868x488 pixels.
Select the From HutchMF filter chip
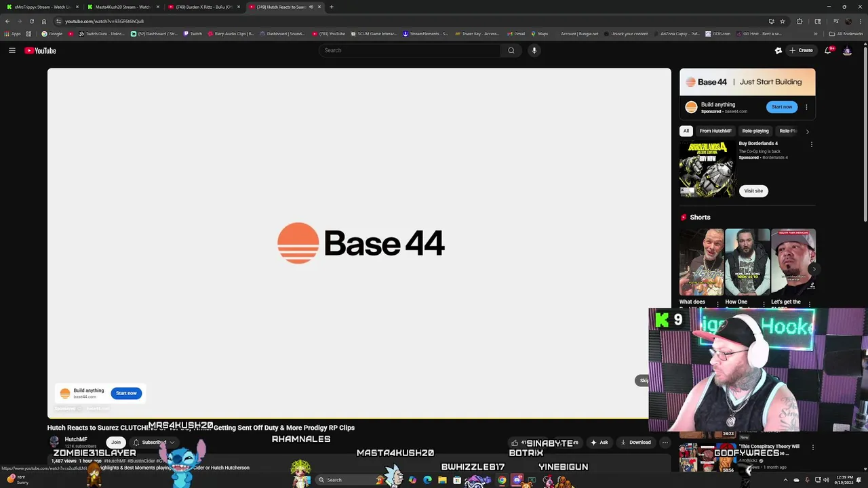click(x=715, y=131)
